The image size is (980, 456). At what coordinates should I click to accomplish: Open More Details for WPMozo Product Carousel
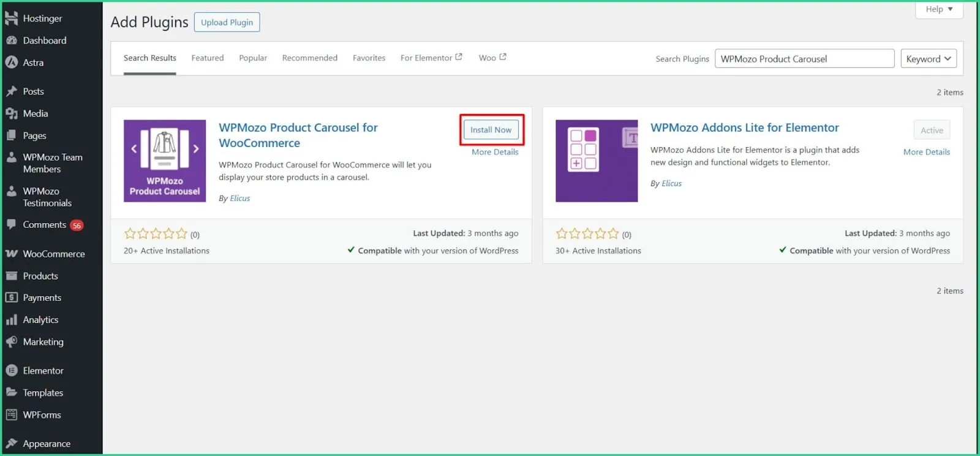coord(495,152)
